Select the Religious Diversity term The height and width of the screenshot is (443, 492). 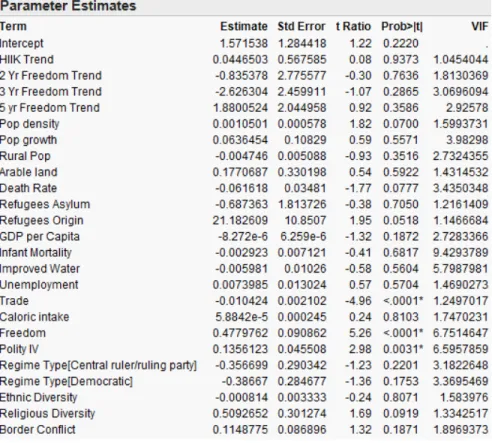[x=47, y=414]
